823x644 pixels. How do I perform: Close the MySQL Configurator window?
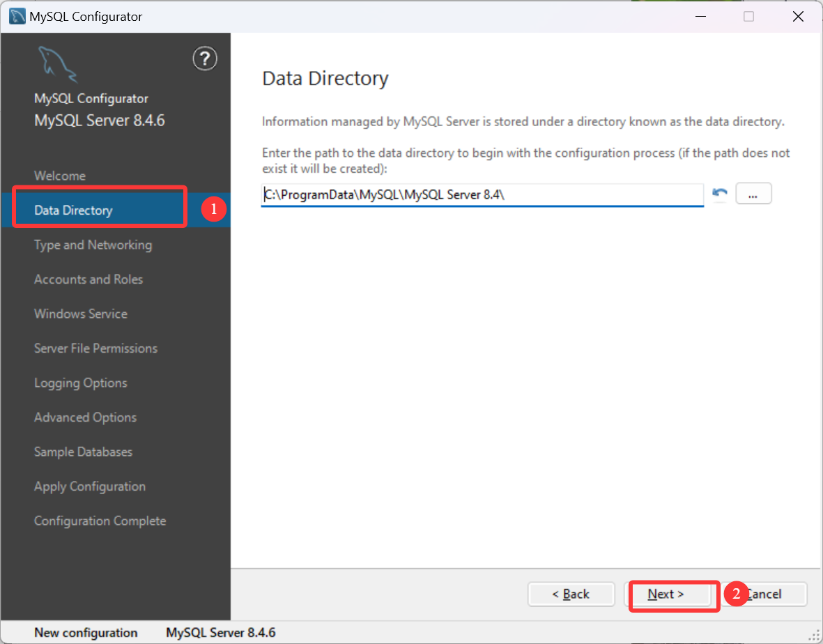click(x=798, y=16)
